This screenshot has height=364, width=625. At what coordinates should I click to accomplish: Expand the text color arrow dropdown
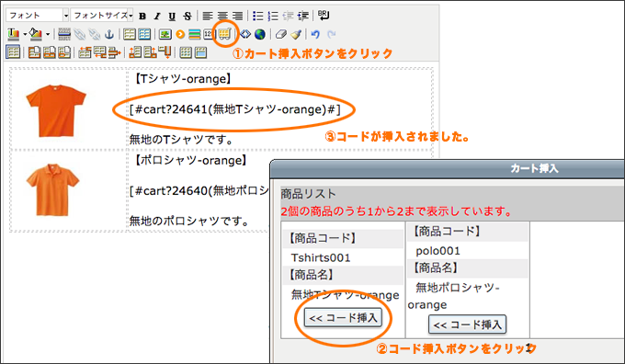click(25, 34)
